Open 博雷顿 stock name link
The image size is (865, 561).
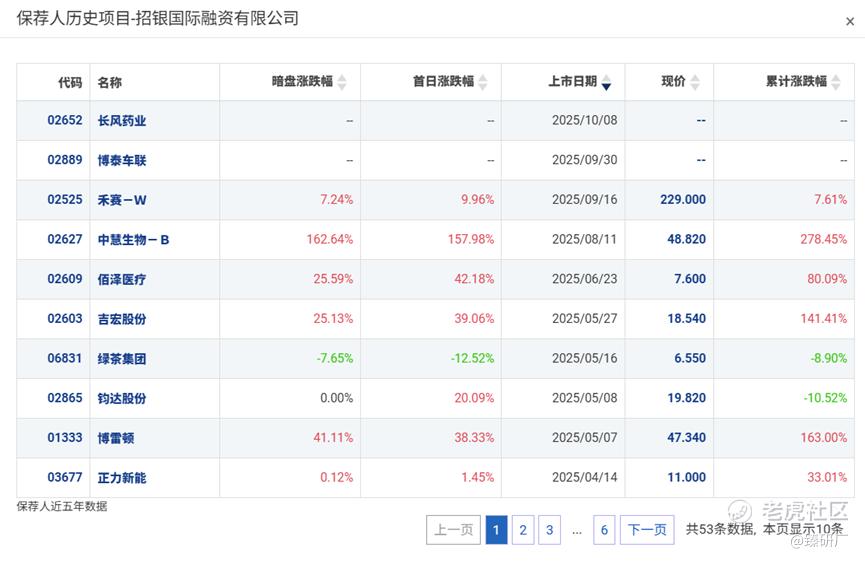116,439
